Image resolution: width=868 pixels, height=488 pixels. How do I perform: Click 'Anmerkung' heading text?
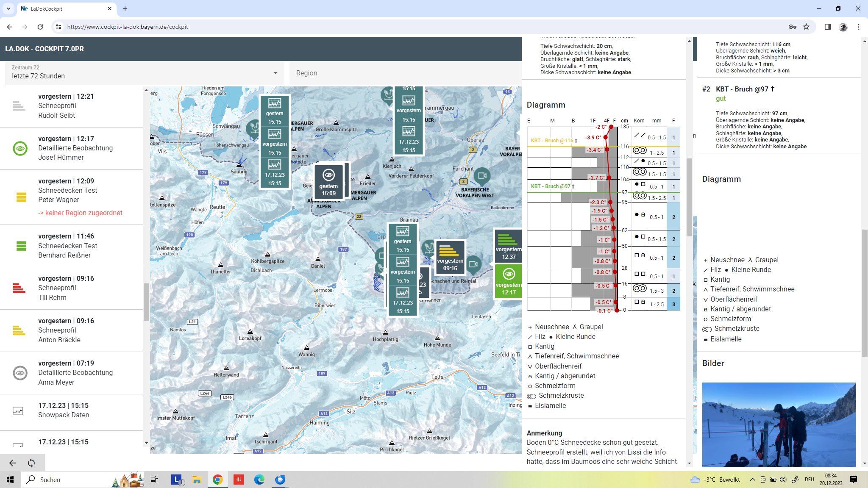point(544,433)
